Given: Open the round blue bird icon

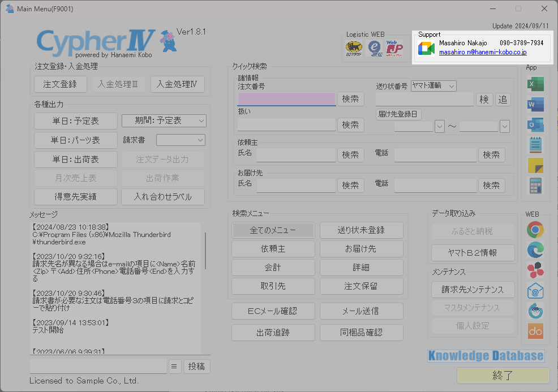Looking at the screenshot, I should point(535,311).
